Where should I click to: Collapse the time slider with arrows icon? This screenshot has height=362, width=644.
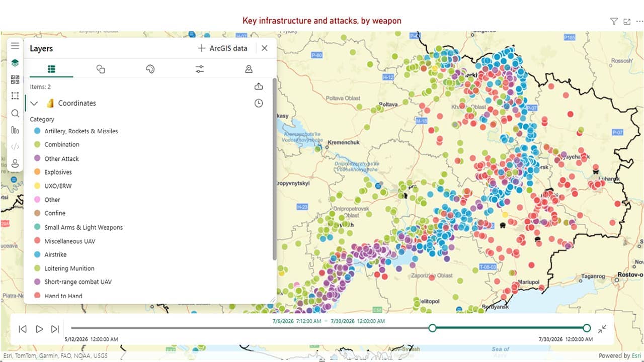602,329
